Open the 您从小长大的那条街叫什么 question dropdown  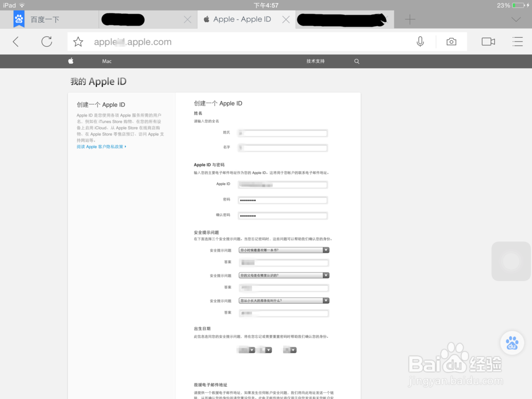tap(284, 301)
